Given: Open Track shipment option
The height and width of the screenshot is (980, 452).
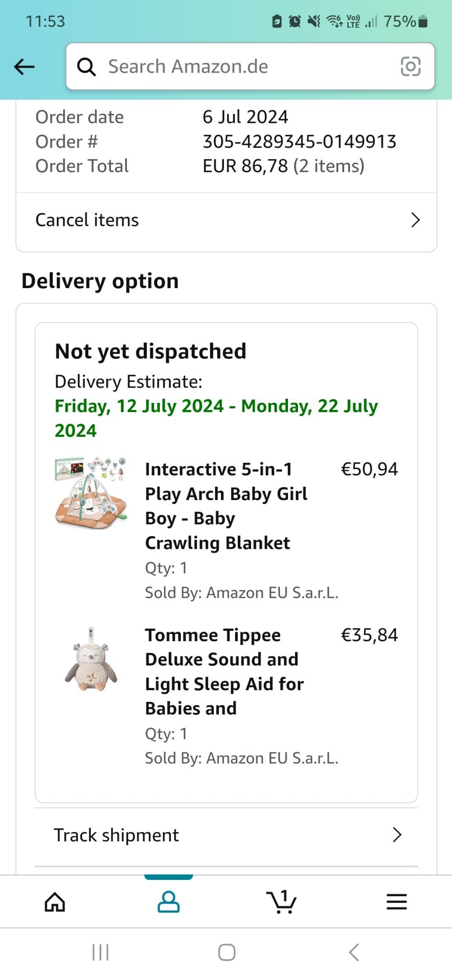Looking at the screenshot, I should (116, 835).
